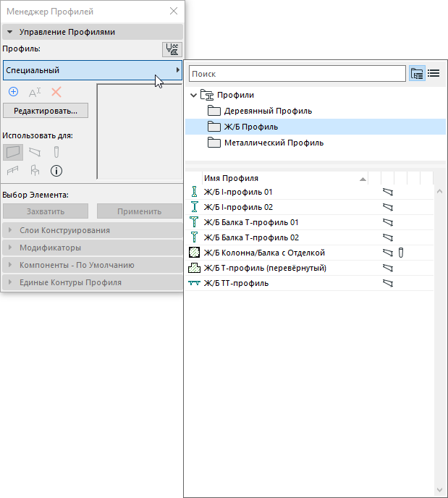Toggle the use for Wall icon
Viewport: 448px width, 498px height.
(13, 152)
